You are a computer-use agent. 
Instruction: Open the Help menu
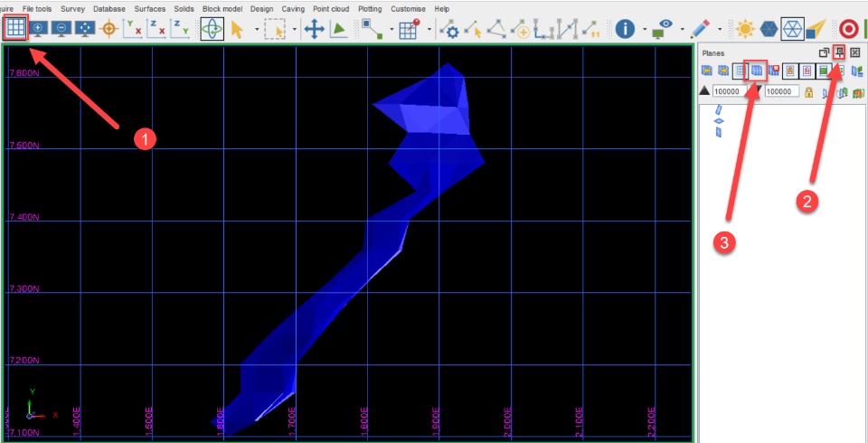(442, 9)
